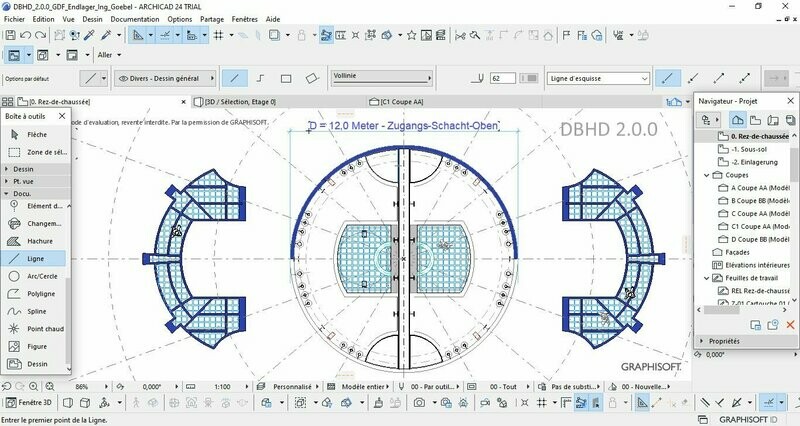800x426 pixels.
Task: Collapse the Coupes tree node
Action: tap(707, 175)
